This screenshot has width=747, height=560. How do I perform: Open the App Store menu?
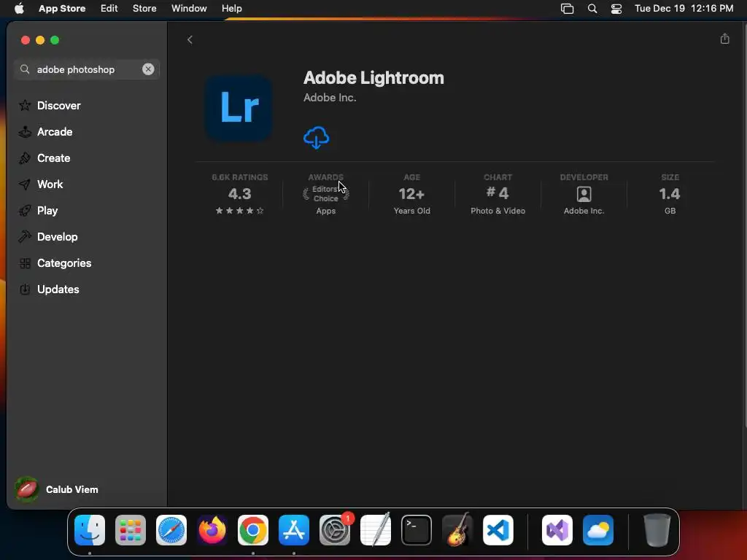[x=62, y=8]
